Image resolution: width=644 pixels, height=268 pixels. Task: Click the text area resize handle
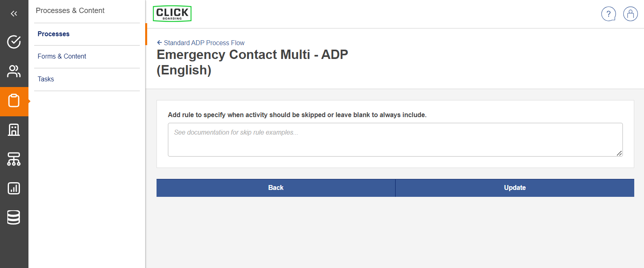coord(619,153)
